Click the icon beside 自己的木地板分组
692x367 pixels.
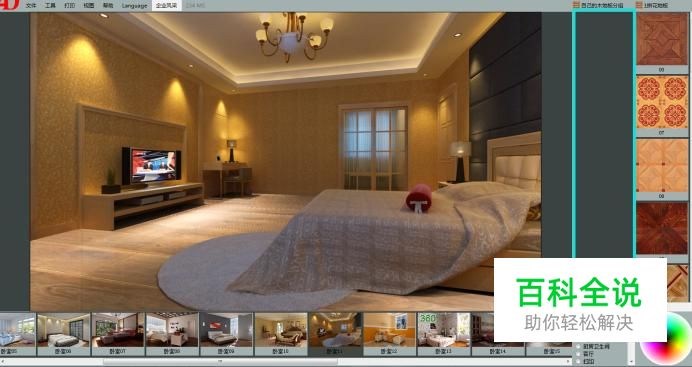point(576,5)
